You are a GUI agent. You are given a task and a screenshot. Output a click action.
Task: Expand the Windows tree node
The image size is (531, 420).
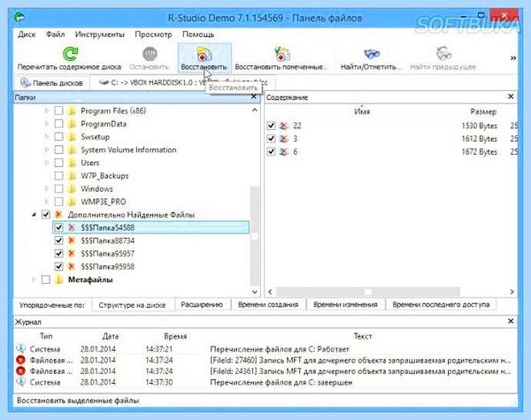point(47,189)
